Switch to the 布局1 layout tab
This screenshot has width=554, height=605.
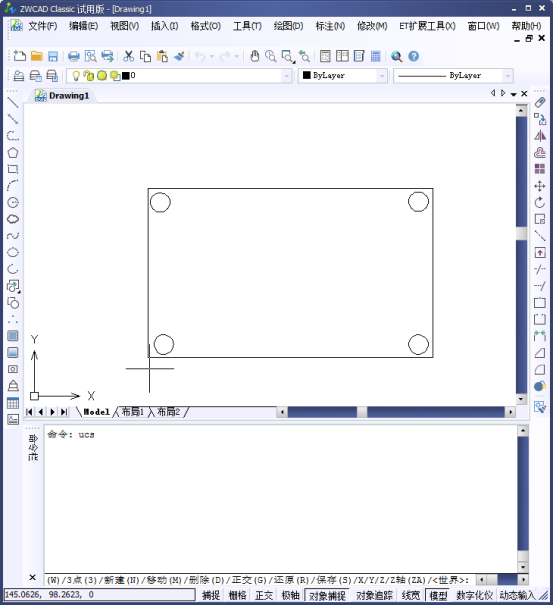[133, 412]
